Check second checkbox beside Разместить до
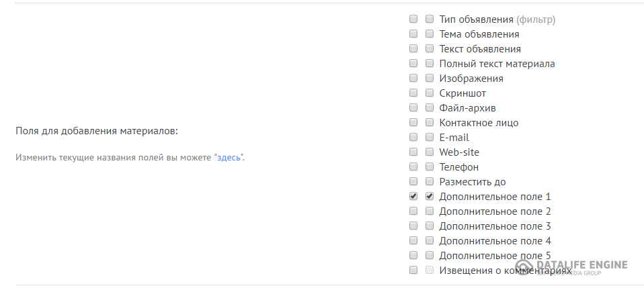This screenshot has width=644, height=288. tap(429, 181)
